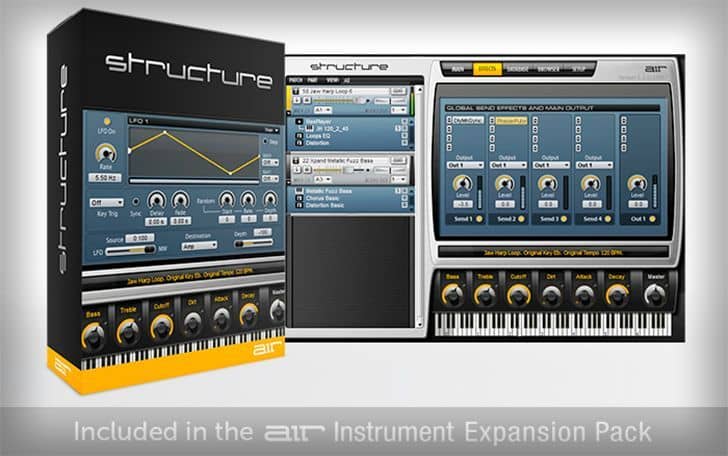This screenshot has width=728, height=456.
Task: Toggle the Send 3 enable LED
Action: point(564,219)
